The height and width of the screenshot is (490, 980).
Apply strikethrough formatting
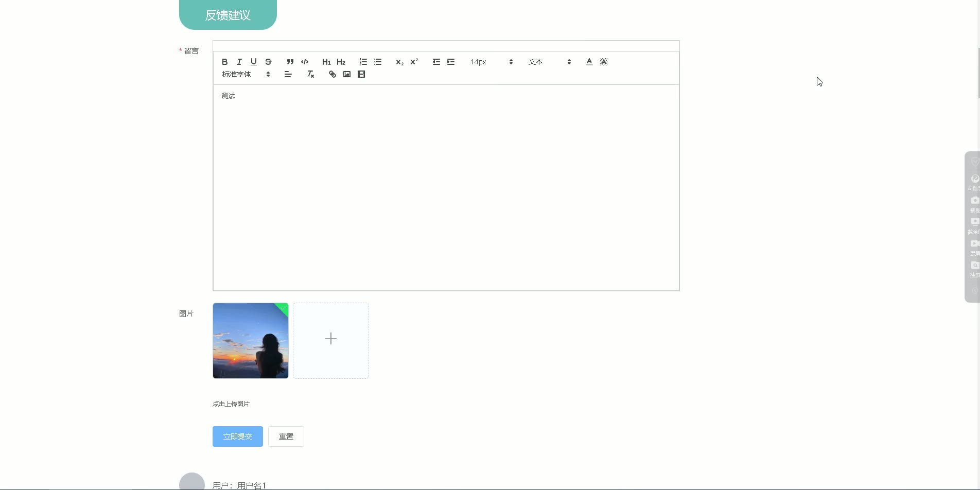click(268, 62)
